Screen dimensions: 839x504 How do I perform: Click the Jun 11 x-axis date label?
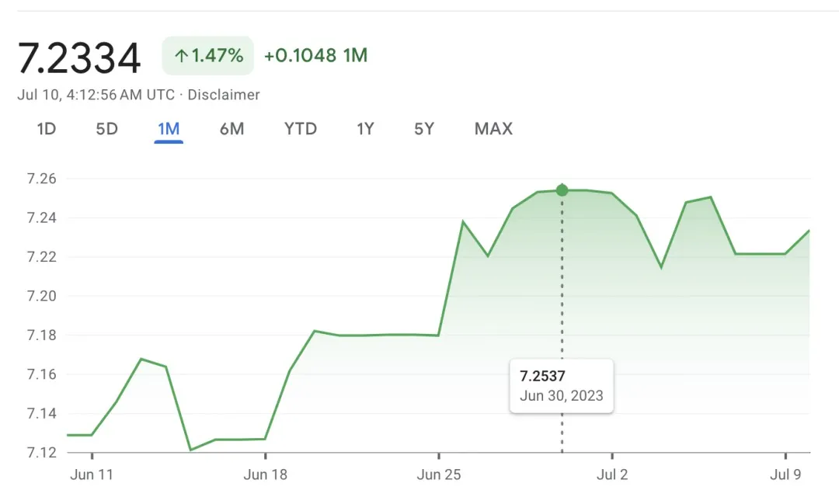[92, 474]
